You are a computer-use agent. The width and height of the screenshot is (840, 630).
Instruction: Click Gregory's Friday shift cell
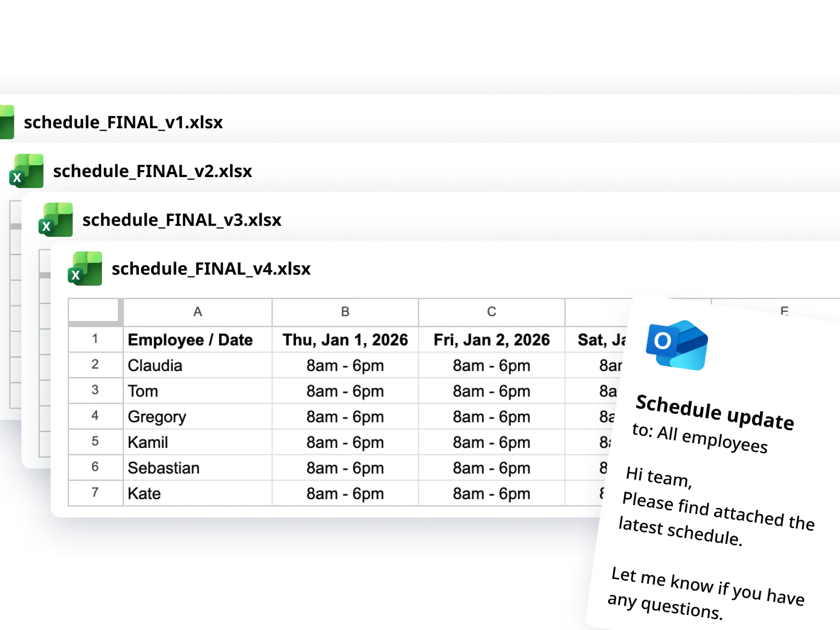pos(492,416)
